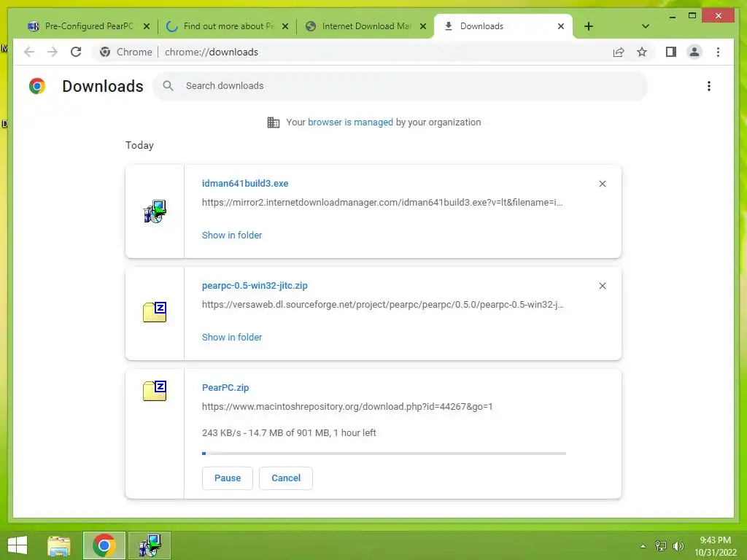This screenshot has height=560, width=747.
Task: Open the Downloads page more actions menu
Action: pos(709,86)
